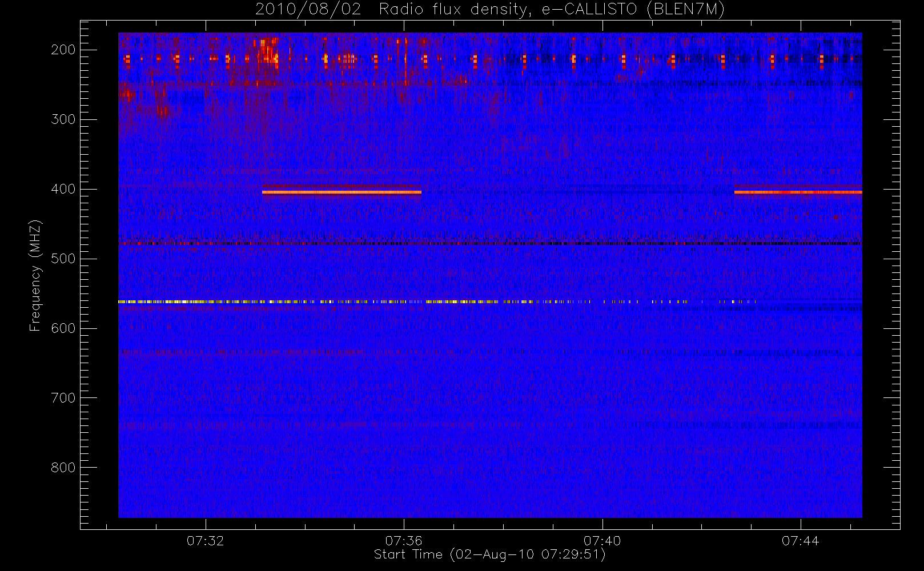Click the 'Start Time (02-Aug-10 07:29:51)' label
Screen dimensions: 924x571
click(x=489, y=554)
